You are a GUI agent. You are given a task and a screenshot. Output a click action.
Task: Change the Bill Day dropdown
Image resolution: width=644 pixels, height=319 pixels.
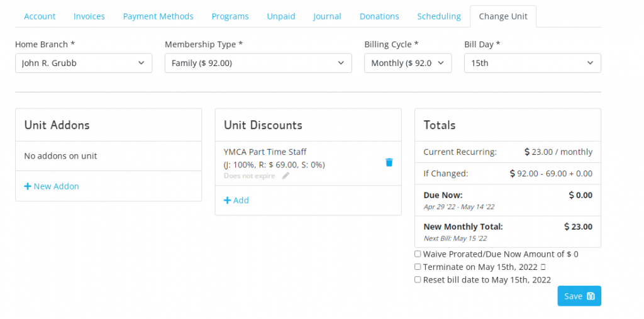point(533,64)
